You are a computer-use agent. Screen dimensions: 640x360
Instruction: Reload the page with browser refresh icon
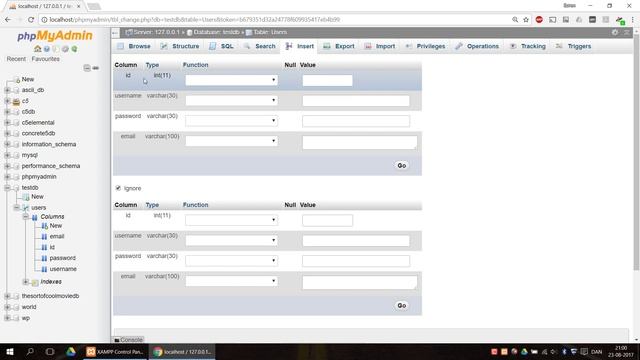pyautogui.click(x=31, y=20)
